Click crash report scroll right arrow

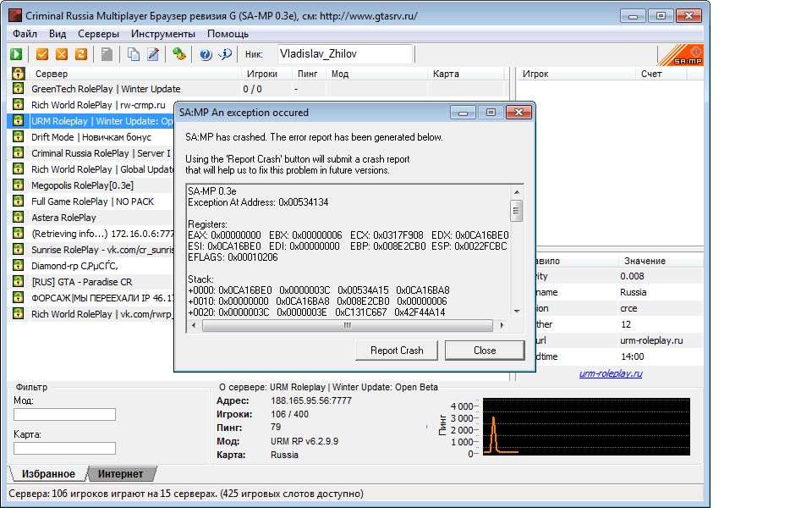502,325
